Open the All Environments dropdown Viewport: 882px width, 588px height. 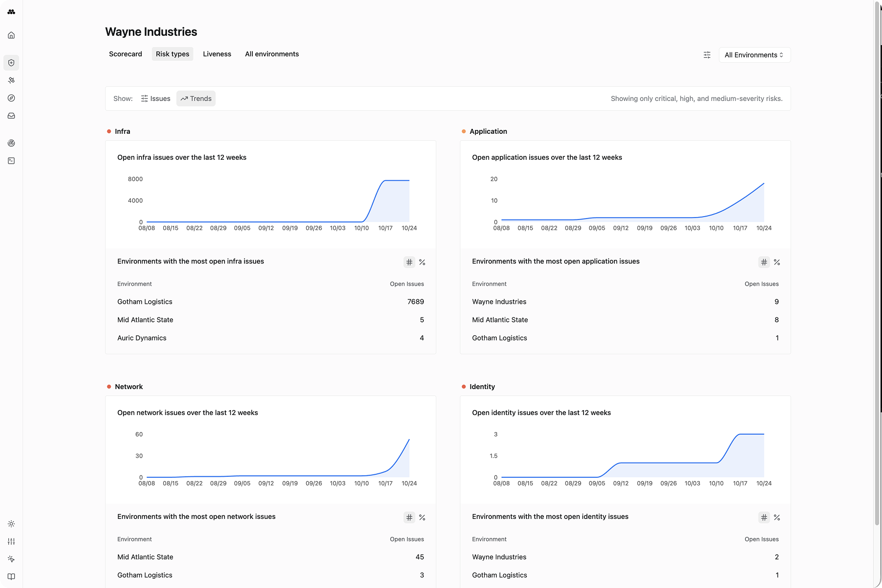[x=754, y=55]
